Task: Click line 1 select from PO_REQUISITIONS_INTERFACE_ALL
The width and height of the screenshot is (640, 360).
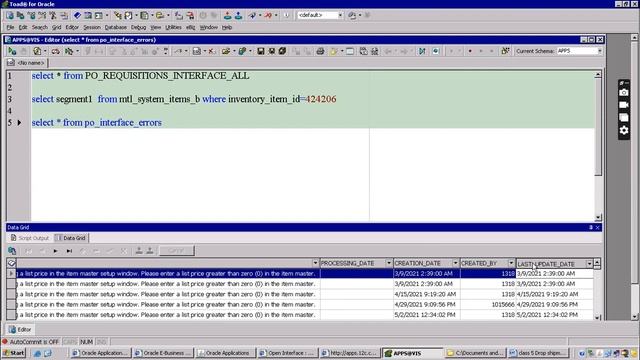Action: [x=140, y=76]
